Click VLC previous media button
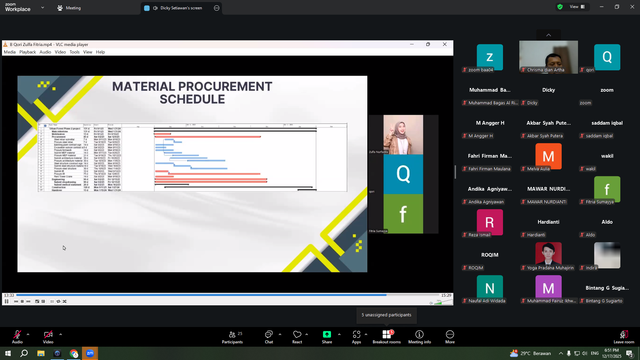 point(16,301)
